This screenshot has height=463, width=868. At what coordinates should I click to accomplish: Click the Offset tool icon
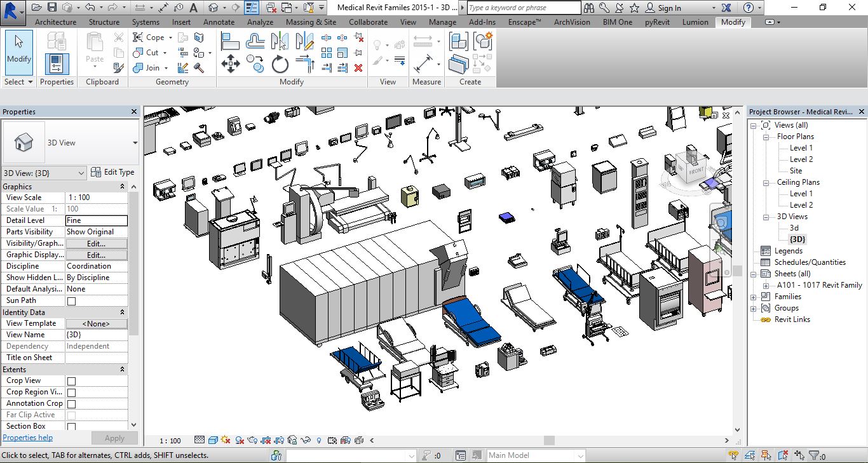(255, 42)
